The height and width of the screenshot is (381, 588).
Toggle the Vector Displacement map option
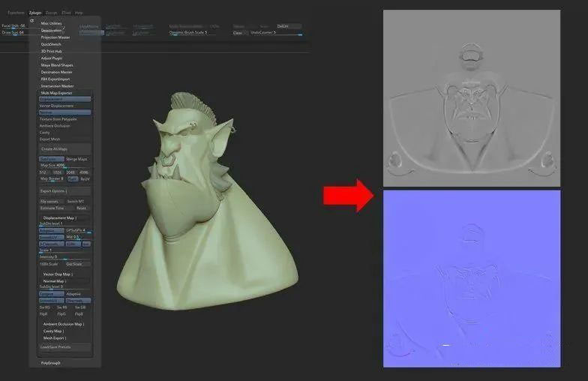coord(64,106)
